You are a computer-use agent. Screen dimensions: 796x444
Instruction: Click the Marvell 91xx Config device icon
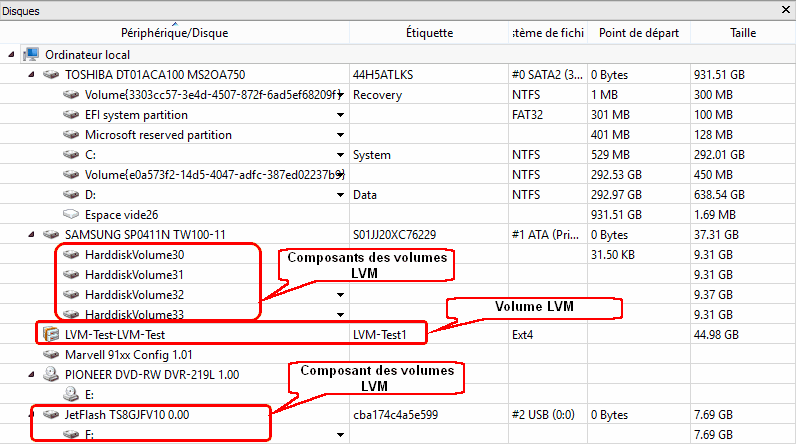(x=50, y=354)
